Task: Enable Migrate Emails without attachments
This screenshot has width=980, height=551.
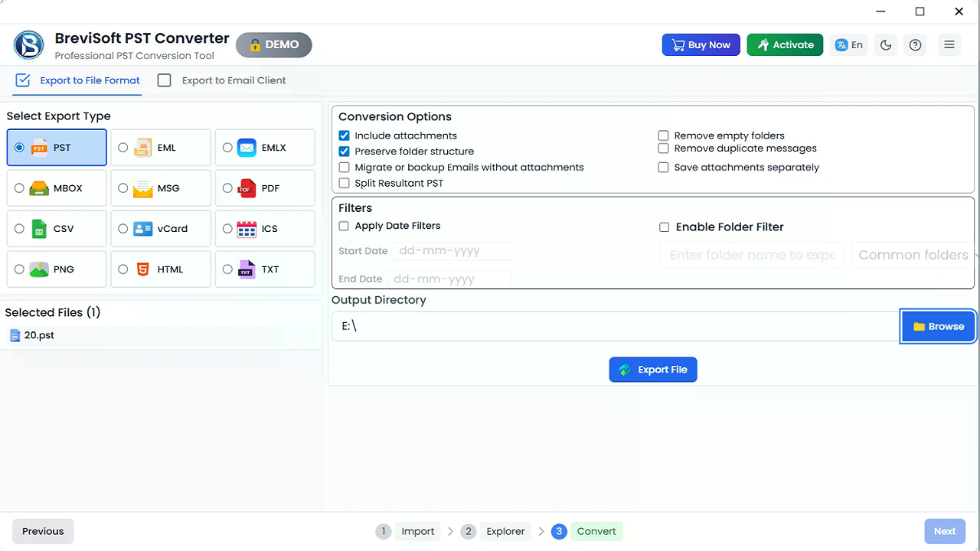Action: [x=344, y=168]
